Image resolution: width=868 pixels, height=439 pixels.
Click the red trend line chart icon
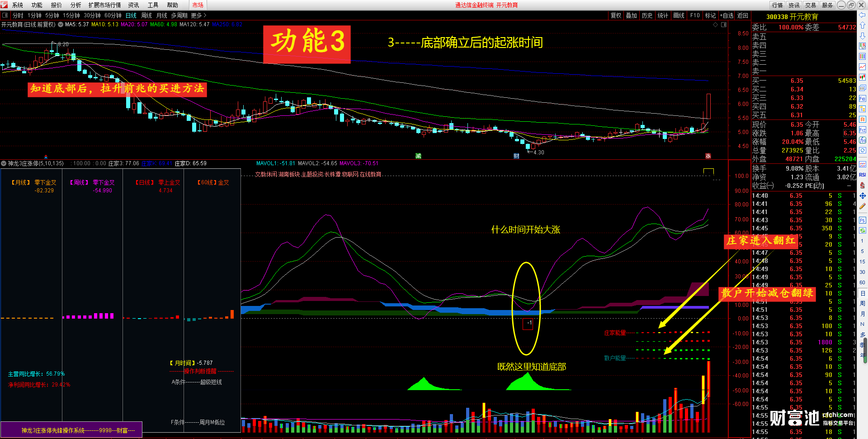[862, 67]
